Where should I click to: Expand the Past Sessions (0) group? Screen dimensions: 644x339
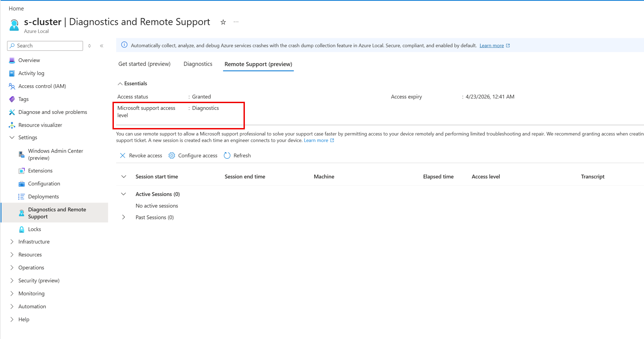click(x=124, y=217)
